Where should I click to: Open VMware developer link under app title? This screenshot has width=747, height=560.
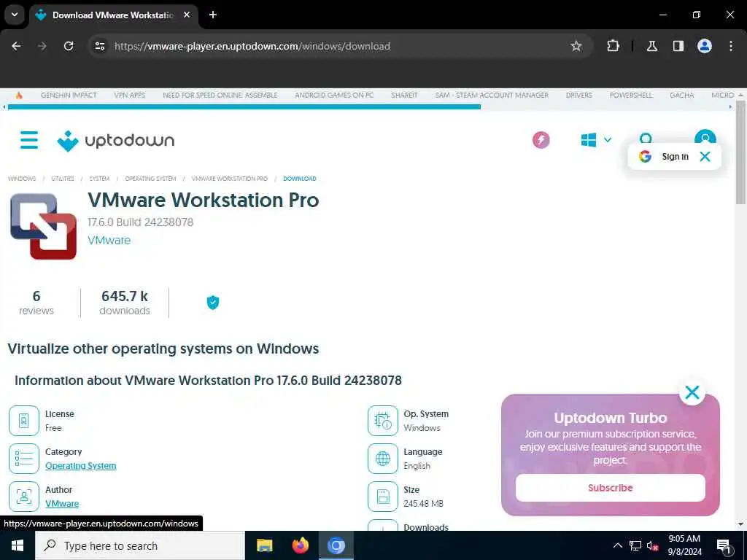click(x=109, y=240)
